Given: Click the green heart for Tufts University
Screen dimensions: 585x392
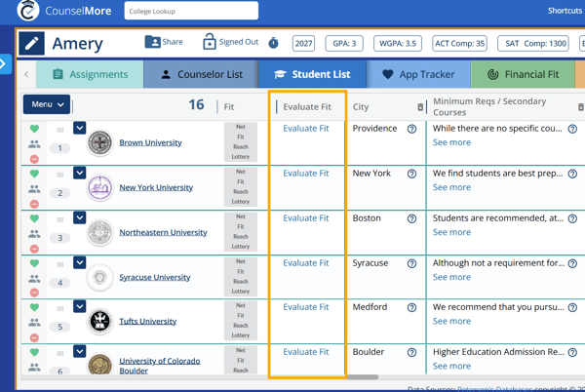Looking at the screenshot, I should (x=34, y=308).
